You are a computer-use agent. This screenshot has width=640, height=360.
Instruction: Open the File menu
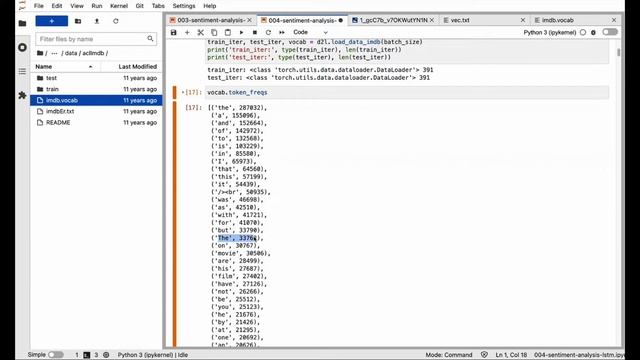click(38, 6)
